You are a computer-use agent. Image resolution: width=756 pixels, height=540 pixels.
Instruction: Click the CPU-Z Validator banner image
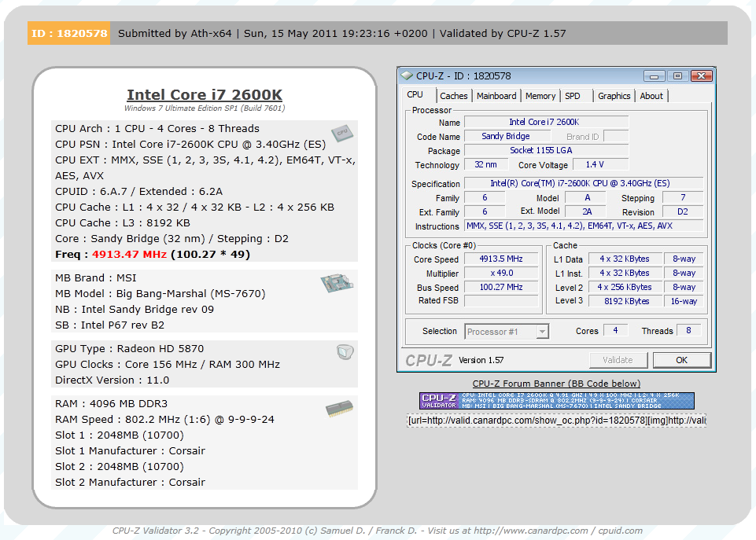(557, 401)
